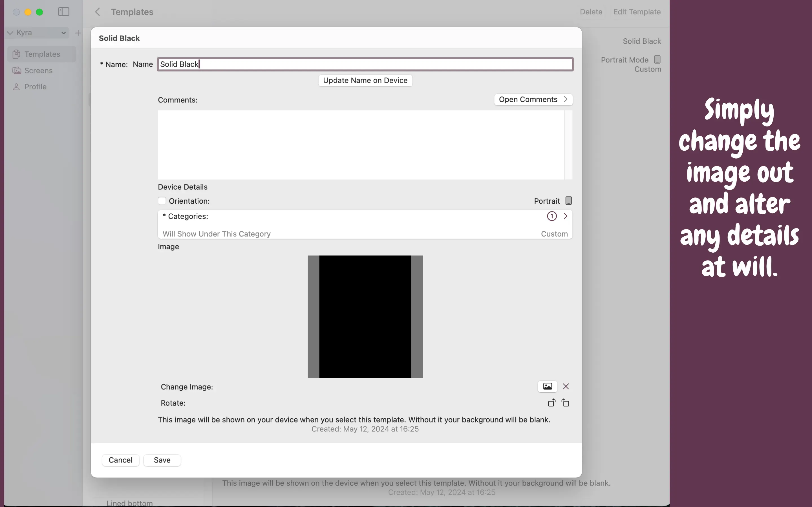This screenshot has width=812, height=507.
Task: Expand Categories using the chevron
Action: [x=565, y=216]
